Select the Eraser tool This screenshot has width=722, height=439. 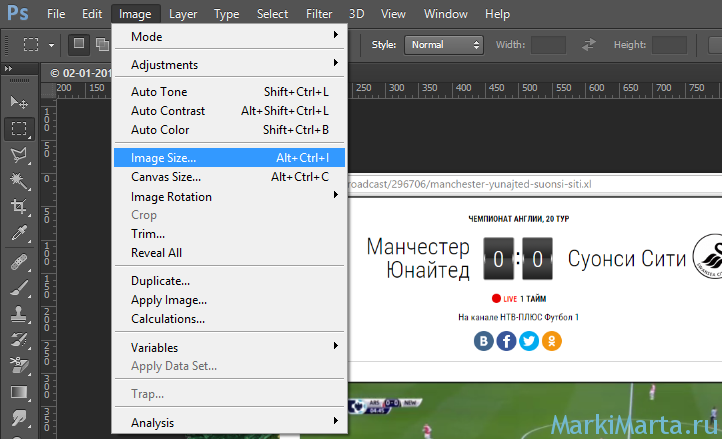18,366
